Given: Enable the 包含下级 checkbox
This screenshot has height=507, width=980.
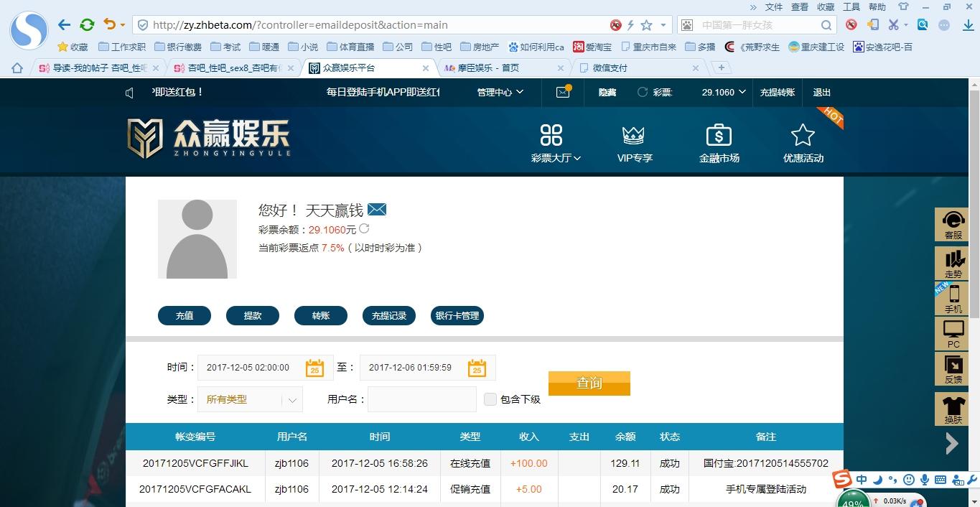Looking at the screenshot, I should [x=490, y=399].
